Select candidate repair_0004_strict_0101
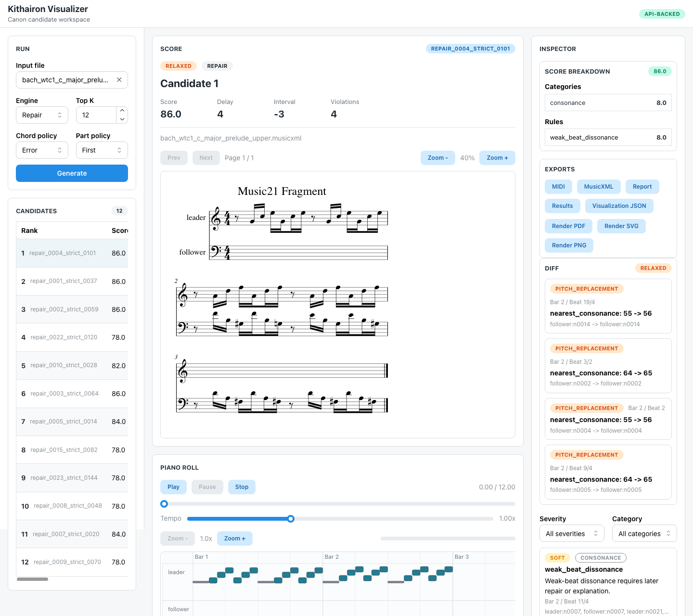Image resolution: width=693 pixels, height=616 pixels. 72,253
